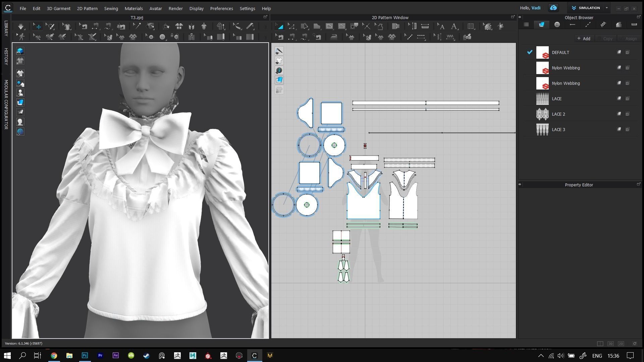Pop out the Property Editor panel
This screenshot has height=362, width=644.
pyautogui.click(x=638, y=184)
